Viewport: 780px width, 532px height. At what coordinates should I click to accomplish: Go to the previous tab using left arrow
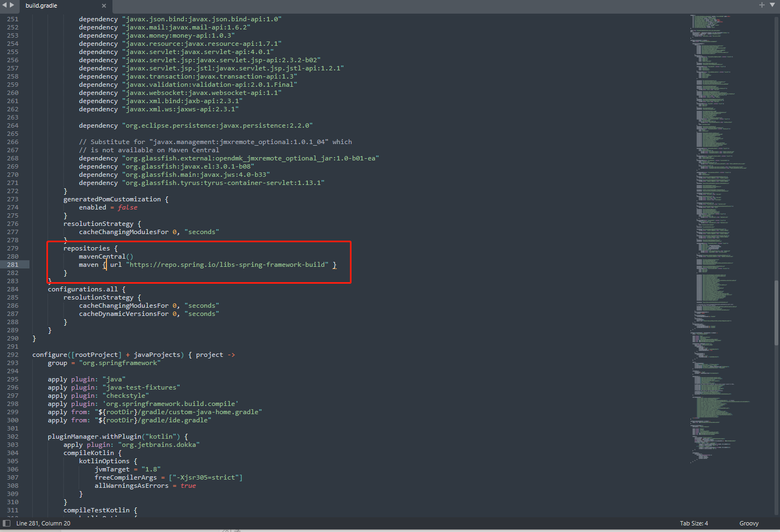coord(4,5)
